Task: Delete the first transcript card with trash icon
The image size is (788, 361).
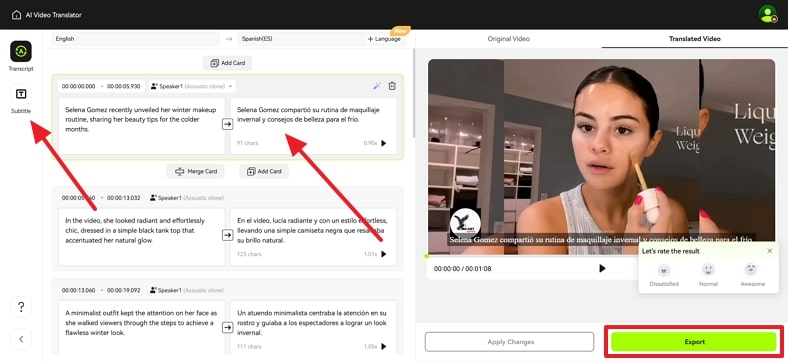Action: pos(392,86)
